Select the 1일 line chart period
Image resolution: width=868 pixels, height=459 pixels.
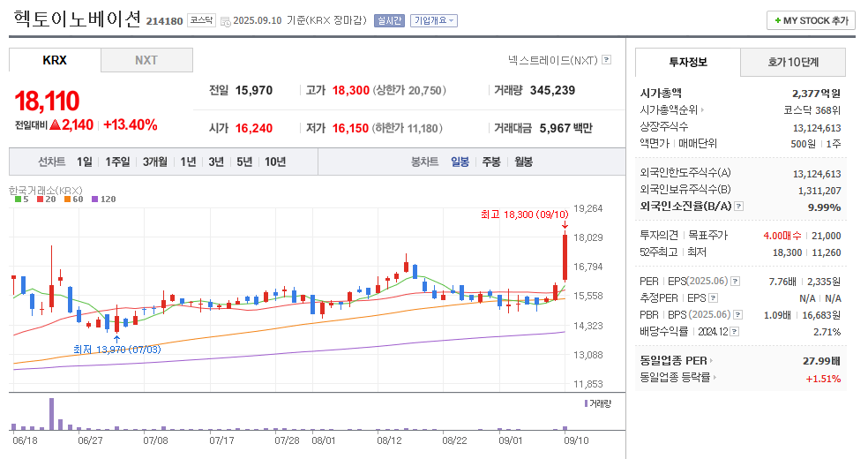[x=85, y=162]
